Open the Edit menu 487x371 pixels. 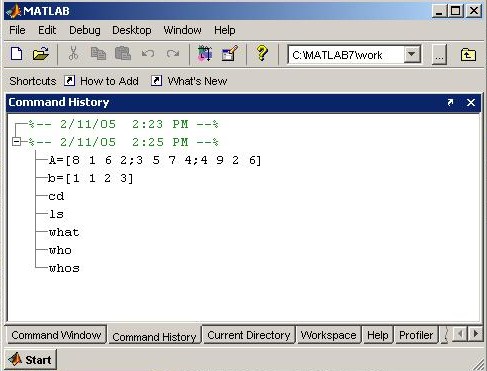(47, 30)
